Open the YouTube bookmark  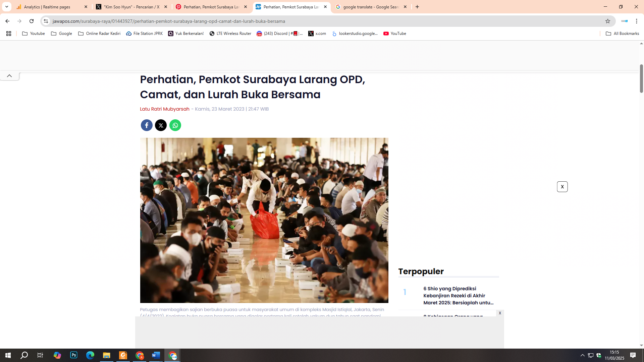(395, 34)
